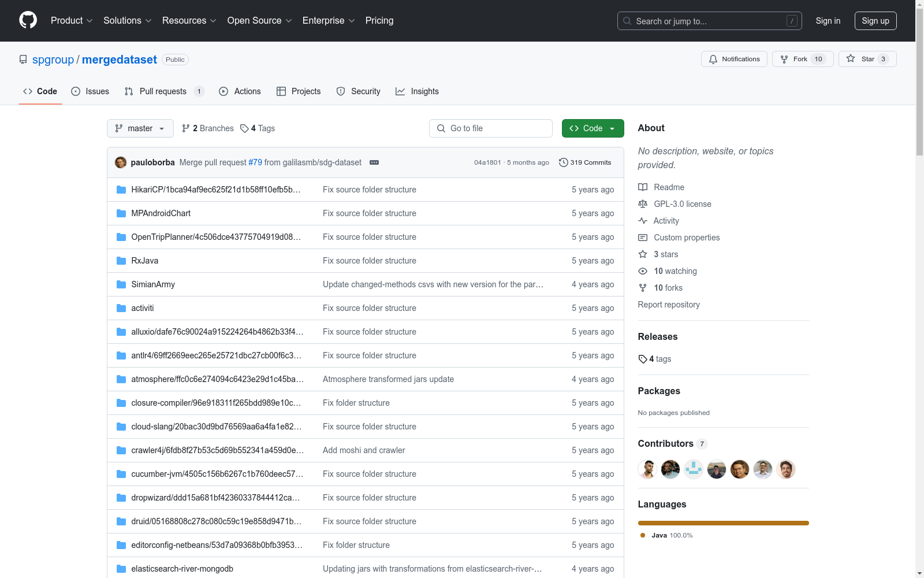Open the master branch selector
The height and width of the screenshot is (578, 924).
[x=140, y=128]
